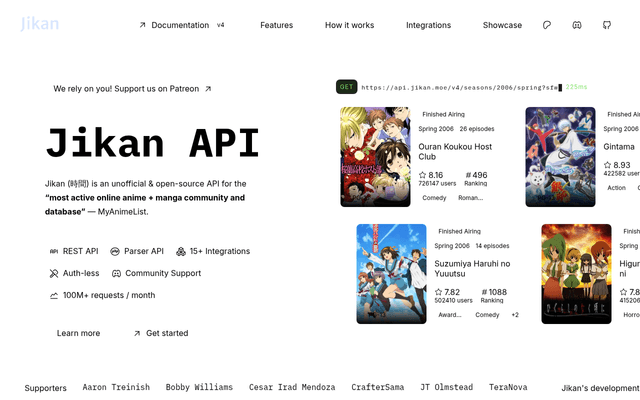
Task: Click the 15+ Integrations icon
Action: pyautogui.click(x=180, y=251)
